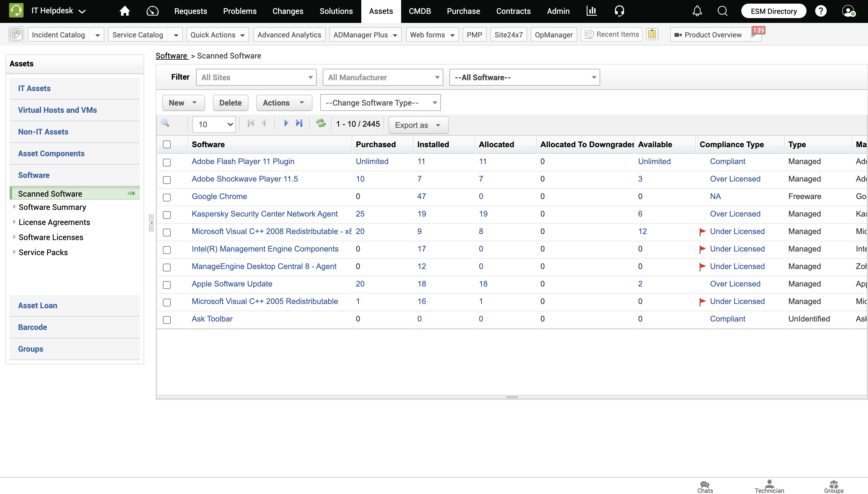The width and height of the screenshot is (868, 494).
Task: Open the help question mark icon
Action: (821, 11)
